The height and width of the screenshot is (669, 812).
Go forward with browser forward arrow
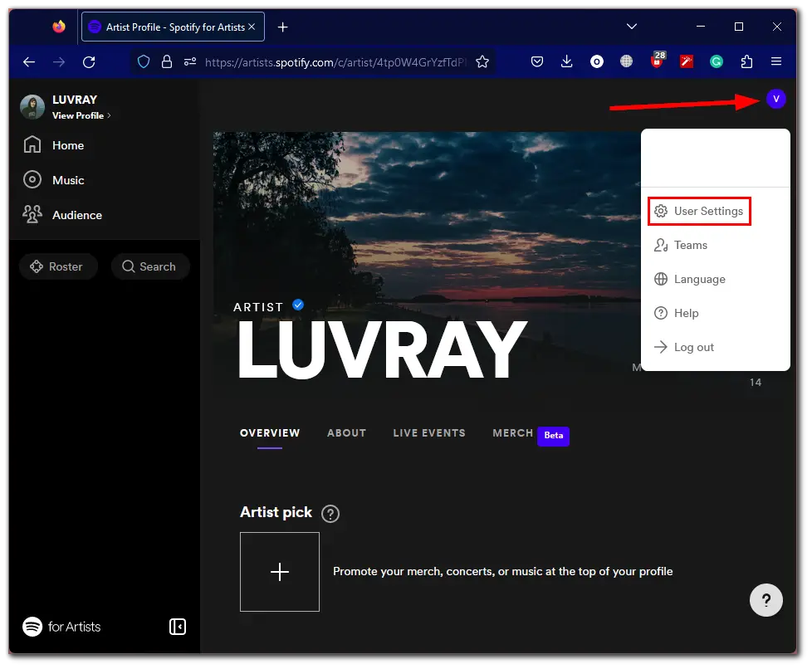tap(59, 62)
